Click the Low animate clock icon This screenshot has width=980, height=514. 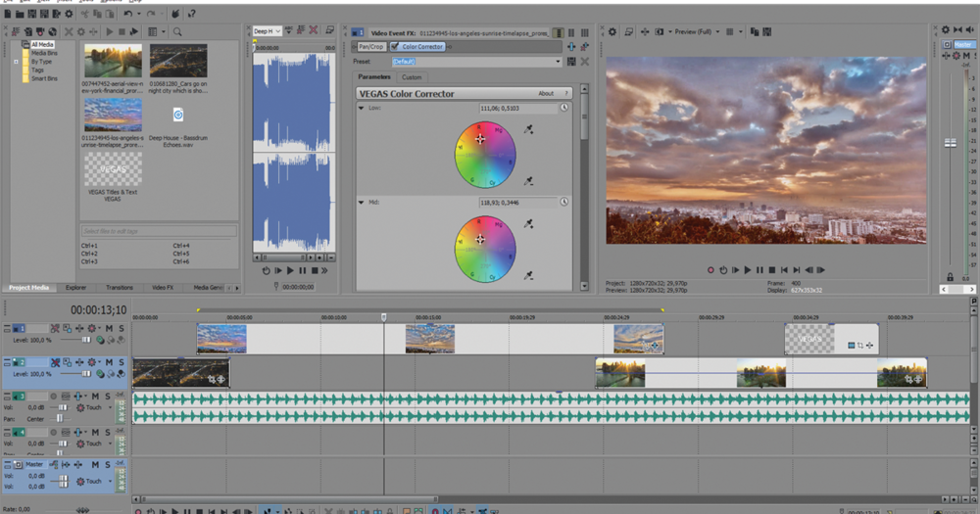(564, 108)
